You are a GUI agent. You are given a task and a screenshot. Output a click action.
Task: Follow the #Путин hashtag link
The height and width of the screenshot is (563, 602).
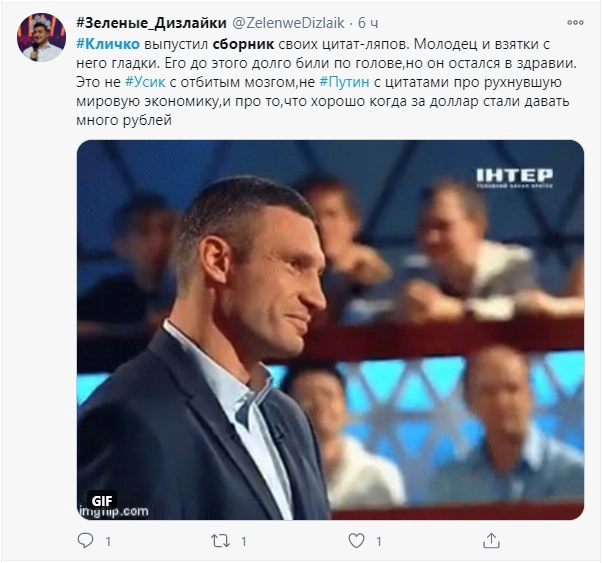coord(344,82)
